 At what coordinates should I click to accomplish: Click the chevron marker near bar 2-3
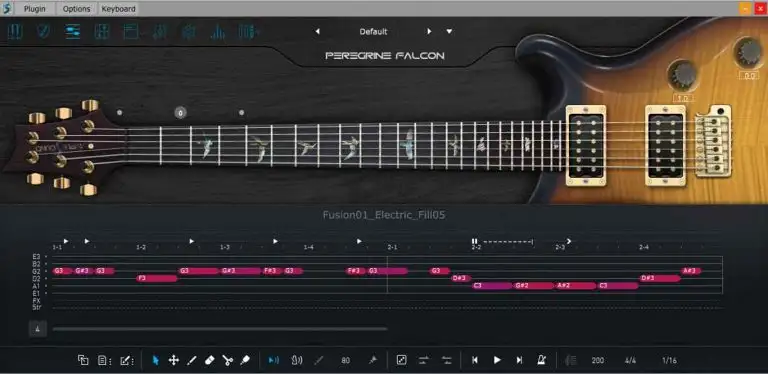point(569,241)
